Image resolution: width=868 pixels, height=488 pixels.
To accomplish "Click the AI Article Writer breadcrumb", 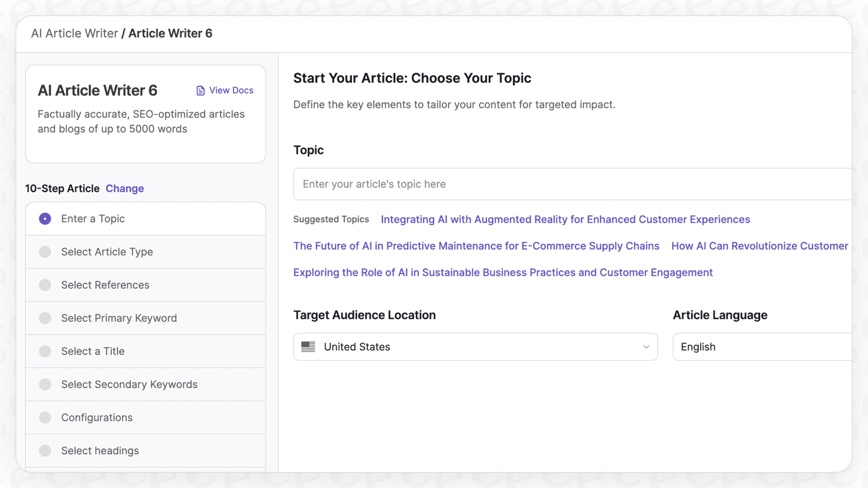I will tap(74, 33).
